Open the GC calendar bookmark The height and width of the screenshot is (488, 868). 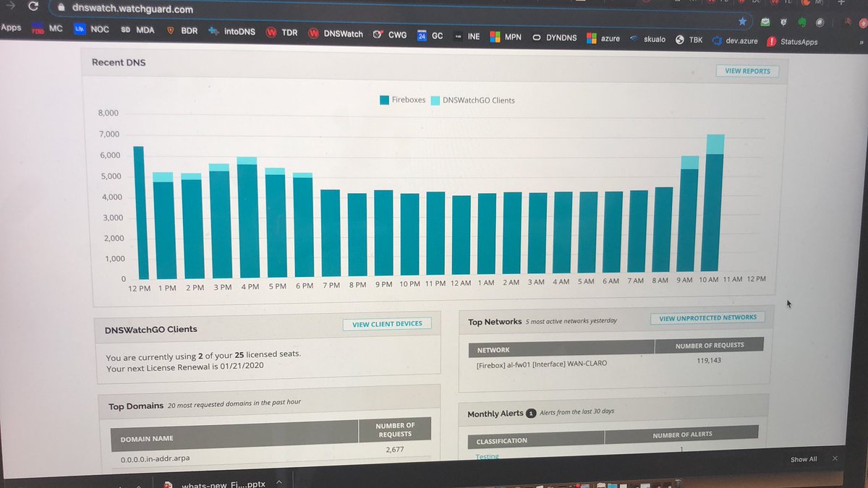pos(430,35)
